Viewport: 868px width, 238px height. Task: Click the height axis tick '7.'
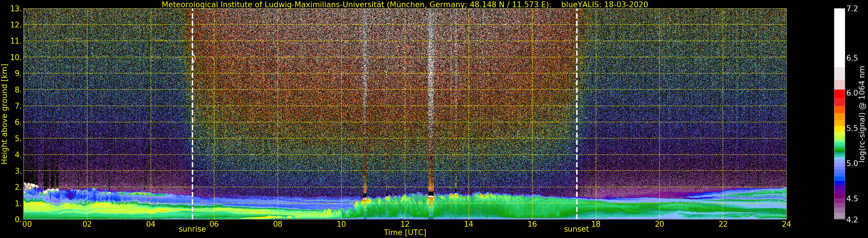(x=18, y=106)
